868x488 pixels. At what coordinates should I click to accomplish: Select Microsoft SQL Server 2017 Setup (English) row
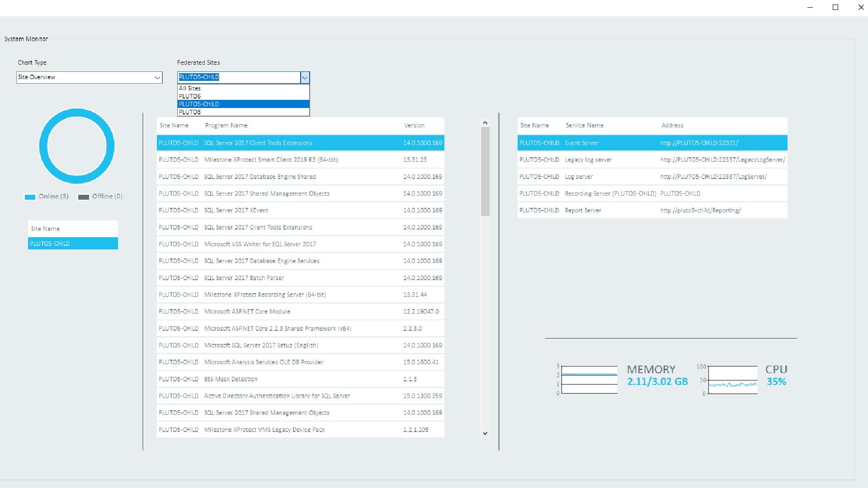click(301, 345)
